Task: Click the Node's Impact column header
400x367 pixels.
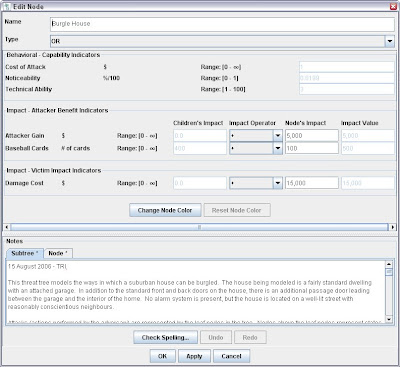Action: click(305, 123)
